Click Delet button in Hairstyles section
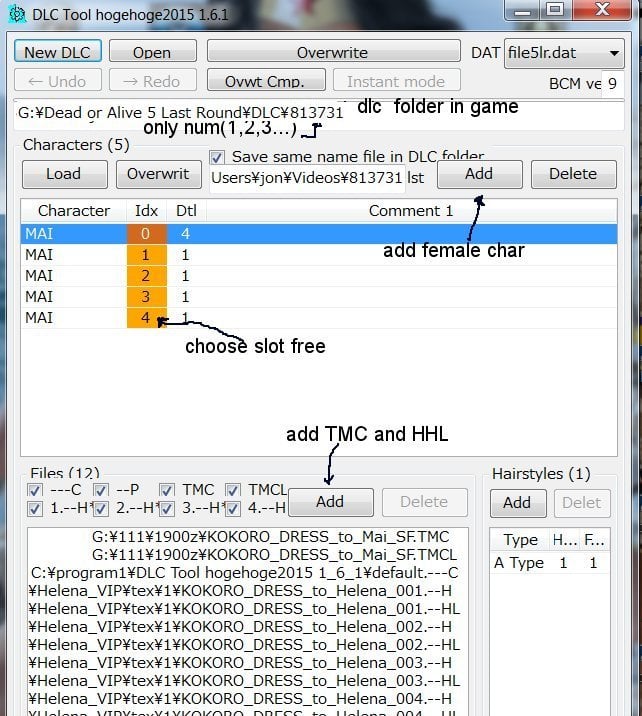The width and height of the screenshot is (642, 716). [x=582, y=503]
